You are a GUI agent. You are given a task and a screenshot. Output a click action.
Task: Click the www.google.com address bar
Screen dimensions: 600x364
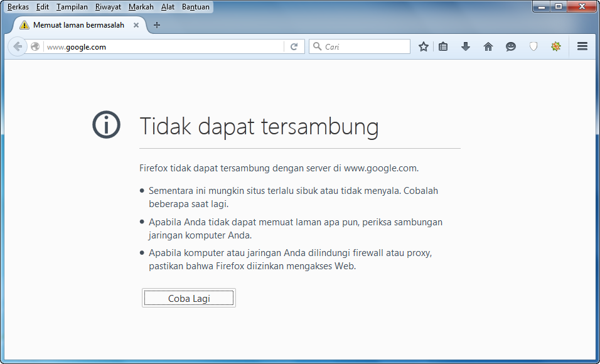click(164, 46)
